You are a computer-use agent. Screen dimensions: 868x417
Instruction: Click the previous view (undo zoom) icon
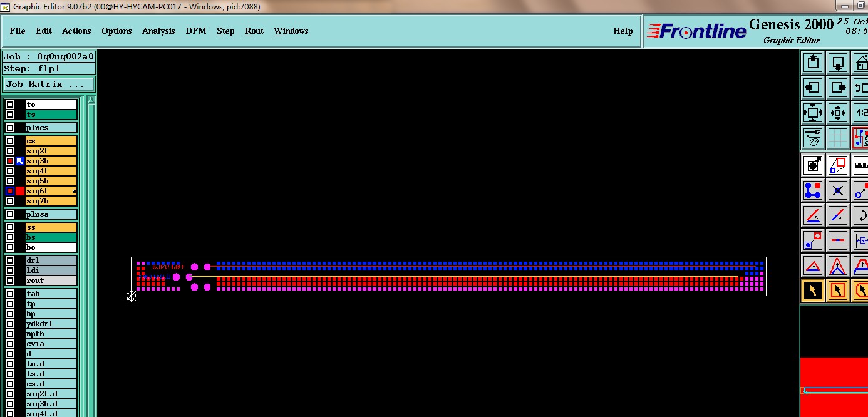click(x=861, y=87)
